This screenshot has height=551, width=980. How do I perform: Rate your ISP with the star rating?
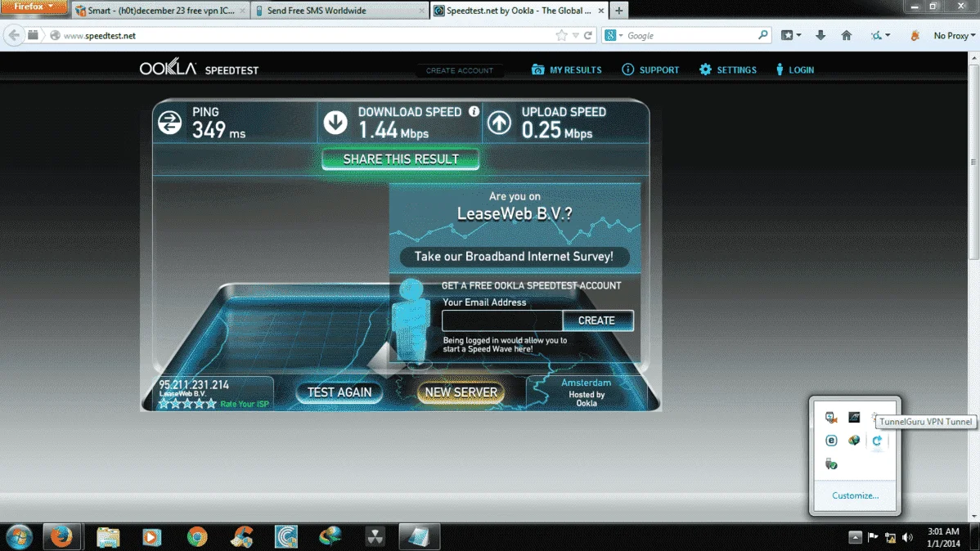187,404
